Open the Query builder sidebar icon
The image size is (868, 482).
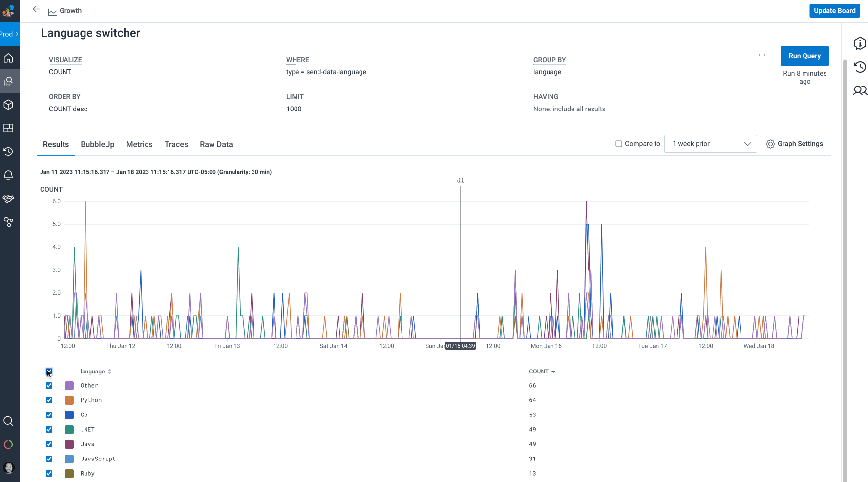coord(8,81)
